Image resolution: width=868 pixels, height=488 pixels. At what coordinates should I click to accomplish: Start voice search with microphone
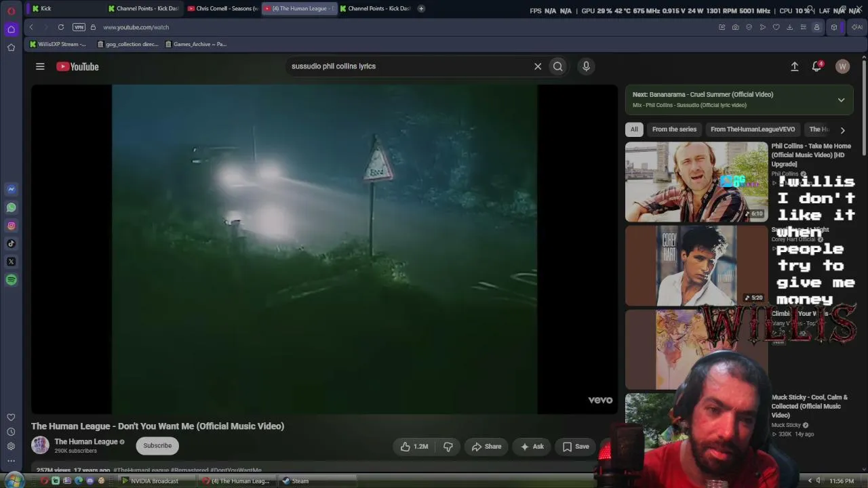586,66
